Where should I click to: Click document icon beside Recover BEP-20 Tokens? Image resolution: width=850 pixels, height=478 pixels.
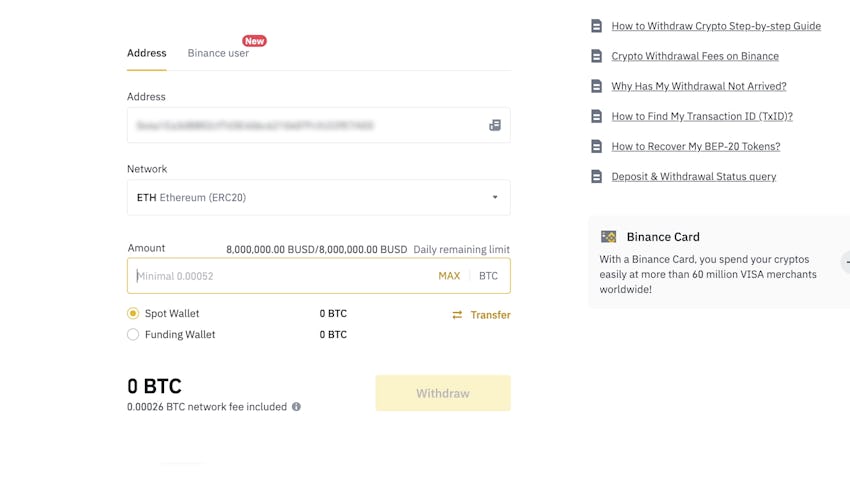click(x=596, y=146)
